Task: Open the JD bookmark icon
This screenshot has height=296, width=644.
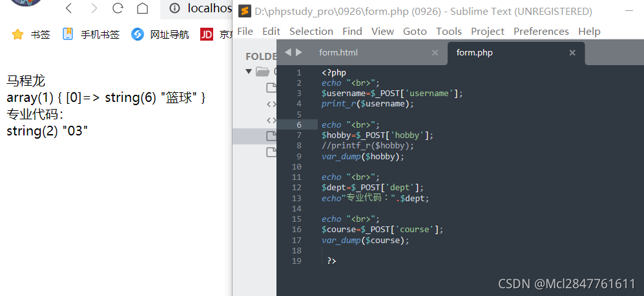Action: point(207,34)
